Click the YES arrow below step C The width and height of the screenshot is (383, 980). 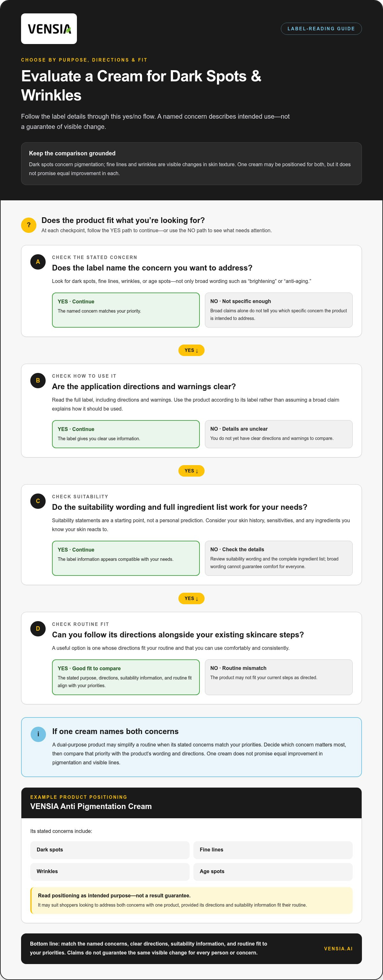(191, 598)
